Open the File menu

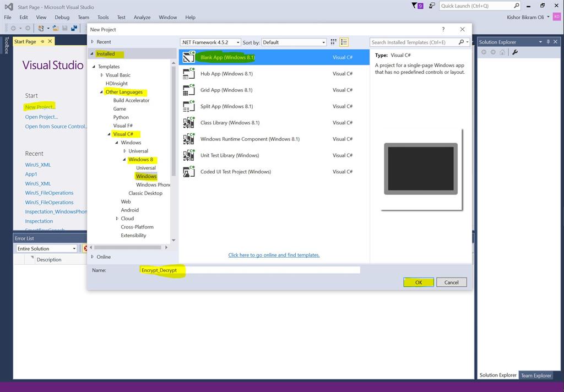(x=8, y=17)
